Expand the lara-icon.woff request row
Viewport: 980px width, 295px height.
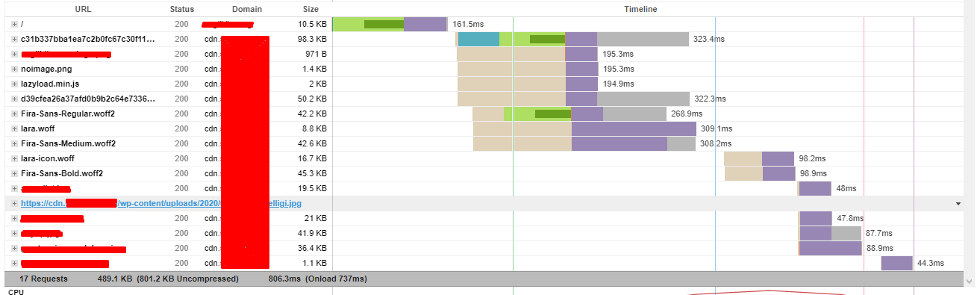pos(14,158)
